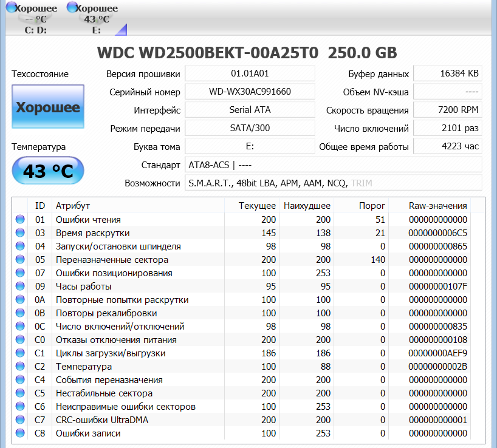Click worst value 88 in C2 row
Screen dimensions: 497x448
click(x=325, y=366)
